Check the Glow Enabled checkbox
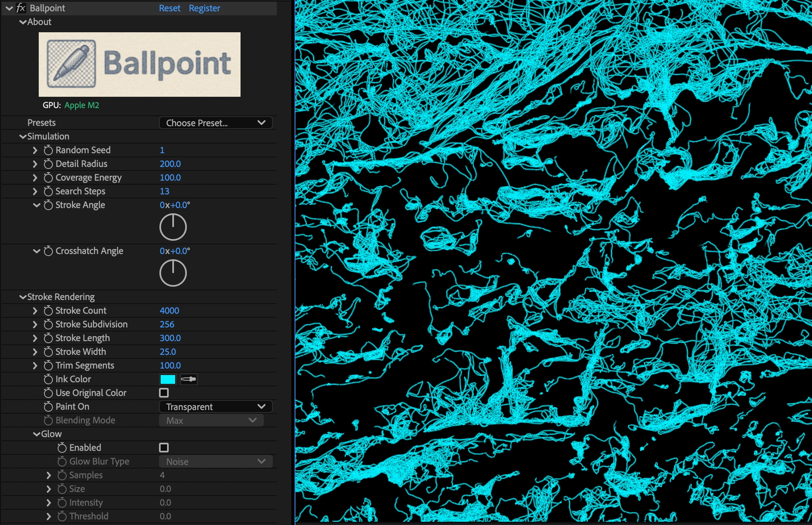Screen dimensions: 812x525 click(x=164, y=448)
